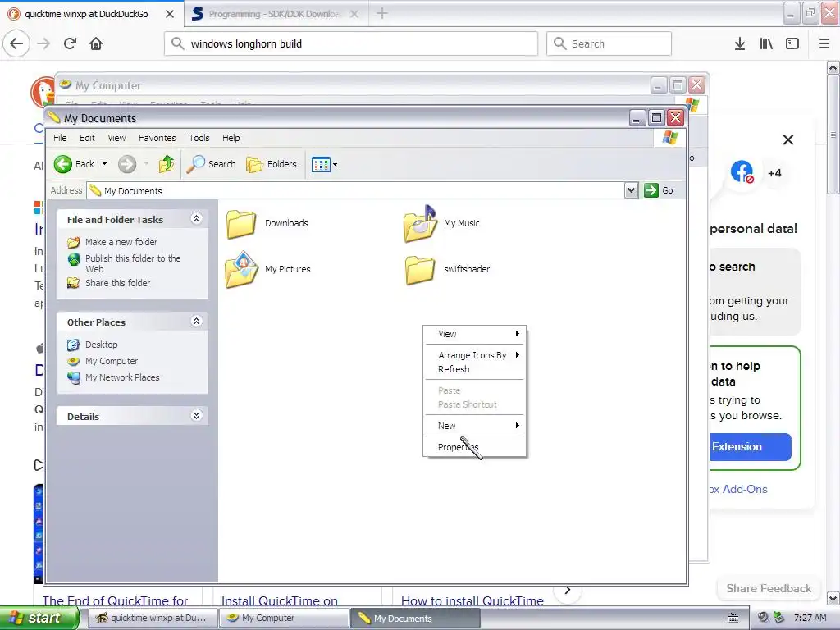Click Firefox URL bar with longhorn text
The width and height of the screenshot is (840, 630).
click(351, 43)
